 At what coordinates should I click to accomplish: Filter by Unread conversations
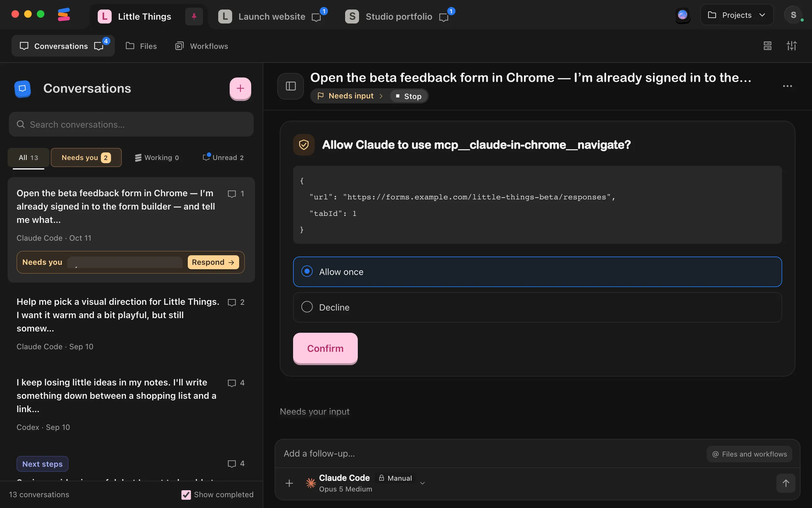(x=223, y=157)
